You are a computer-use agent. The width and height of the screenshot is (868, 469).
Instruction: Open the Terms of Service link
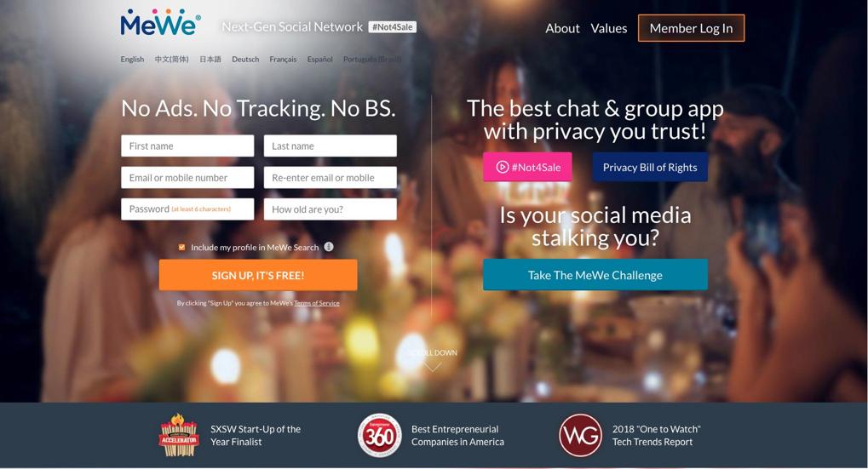(317, 303)
